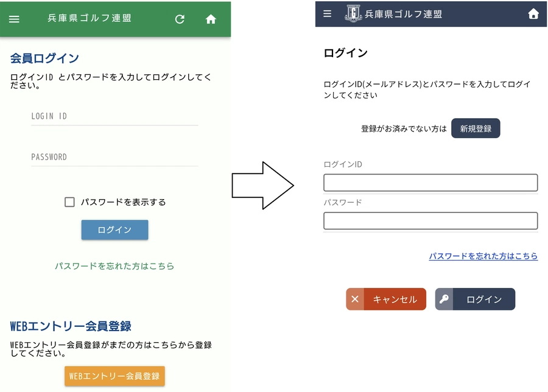Open green パスワードを忘れた方はこちら link
This screenshot has height=392, width=548.
[114, 266]
